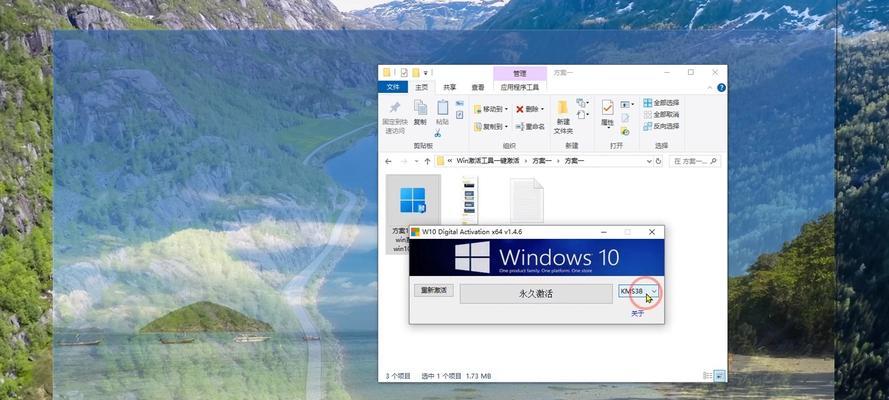
Task: Click the 反向选择 invert selection icon
Action: 647,126
